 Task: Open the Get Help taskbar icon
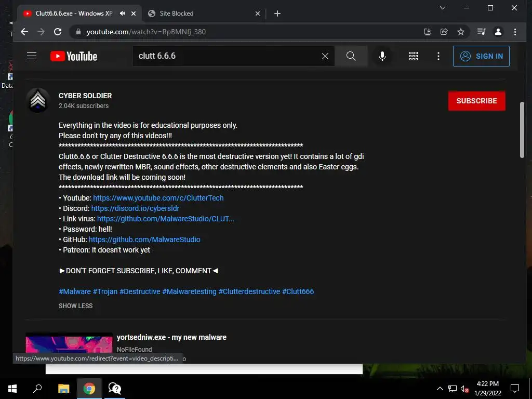[115, 389]
